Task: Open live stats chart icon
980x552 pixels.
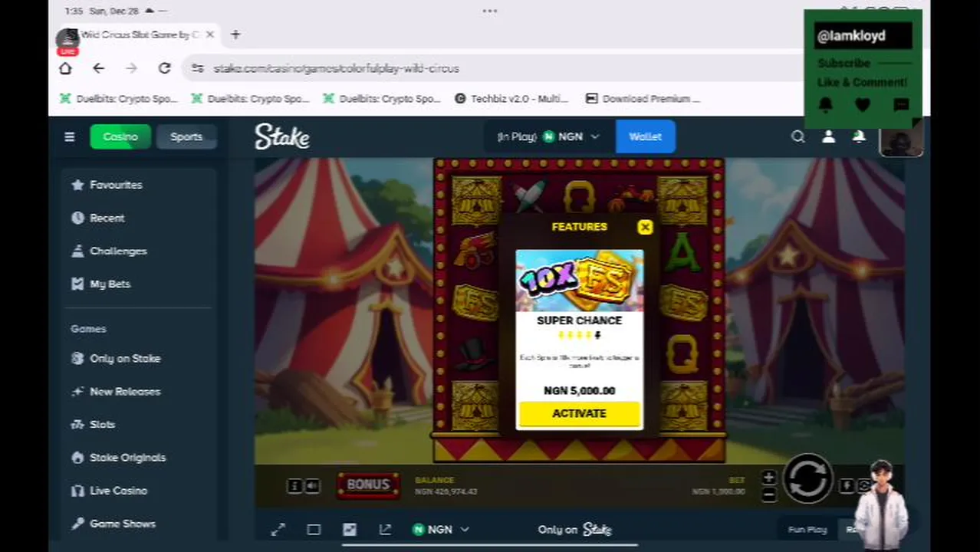Action: [x=350, y=530]
